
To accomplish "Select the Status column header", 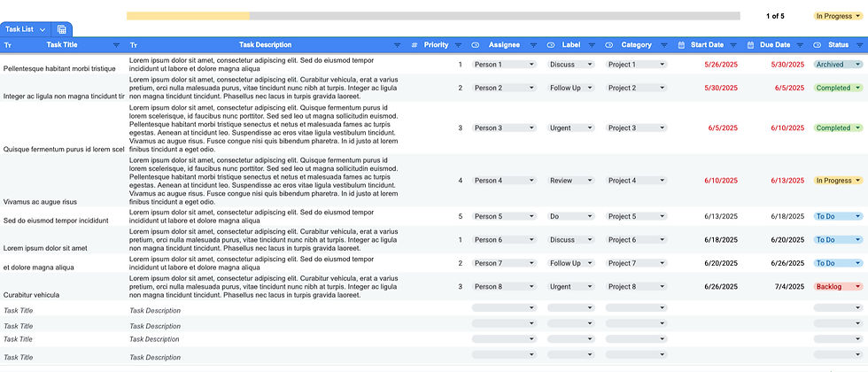I will [x=838, y=45].
